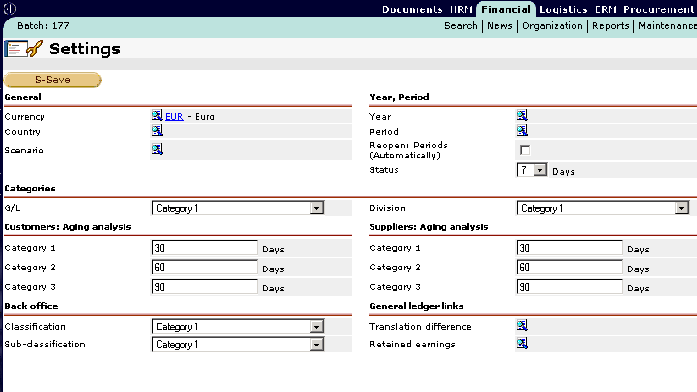The height and width of the screenshot is (392, 697).
Task: Open the Period lookup icon
Action: (x=522, y=130)
